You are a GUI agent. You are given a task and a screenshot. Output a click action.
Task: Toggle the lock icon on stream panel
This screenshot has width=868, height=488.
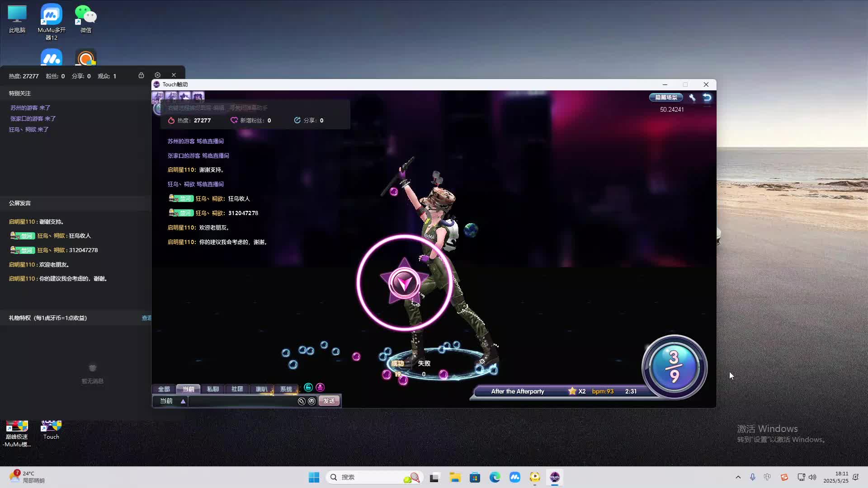141,75
